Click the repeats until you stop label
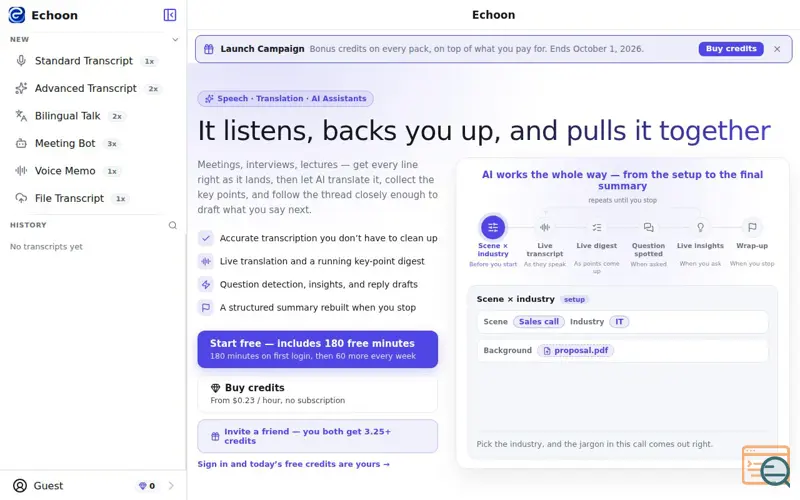The width and height of the screenshot is (800, 500). coord(622,200)
